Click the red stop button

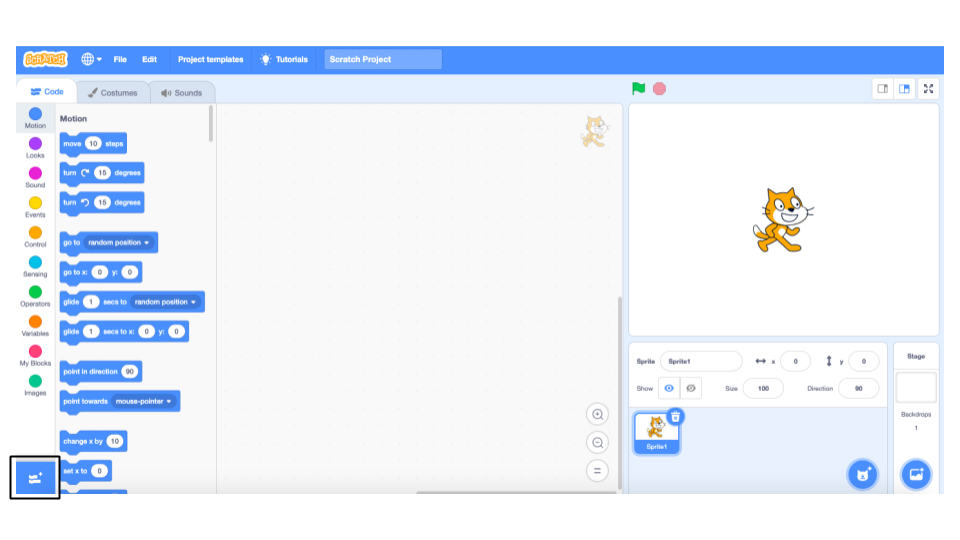[x=659, y=89]
